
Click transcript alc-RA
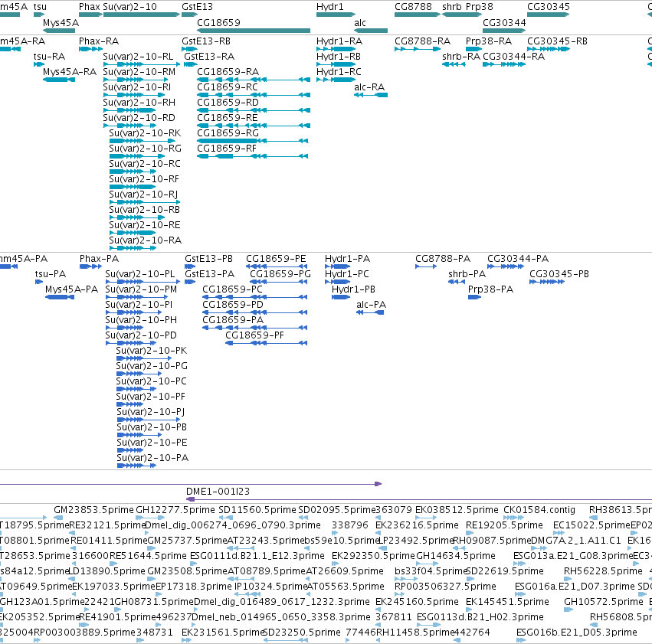369,87
